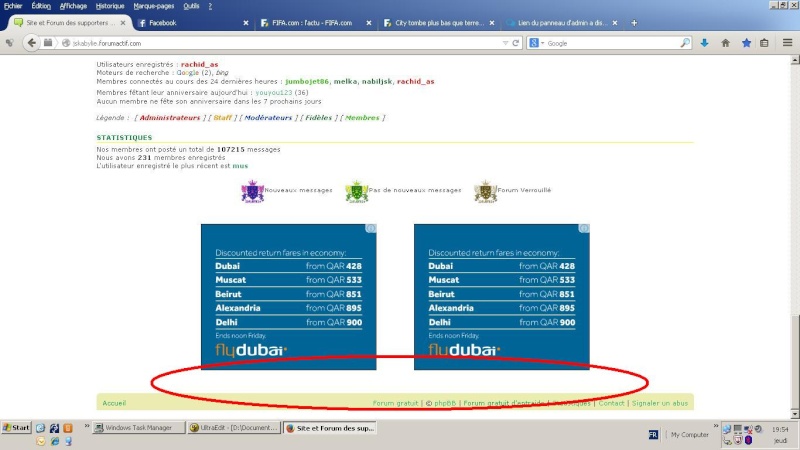Click My Computer toolbar in taskbar
Screen dimensions: 800x450
689,435
